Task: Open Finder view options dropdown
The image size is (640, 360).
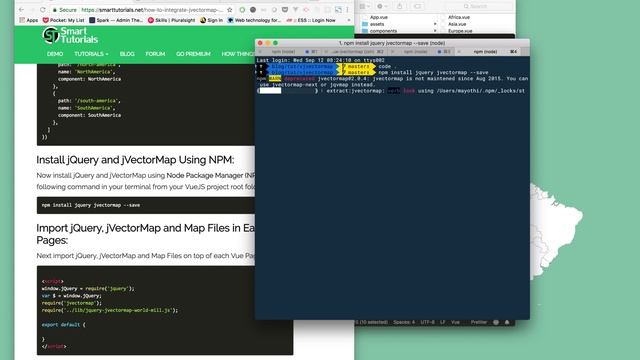Action: (x=364, y=7)
